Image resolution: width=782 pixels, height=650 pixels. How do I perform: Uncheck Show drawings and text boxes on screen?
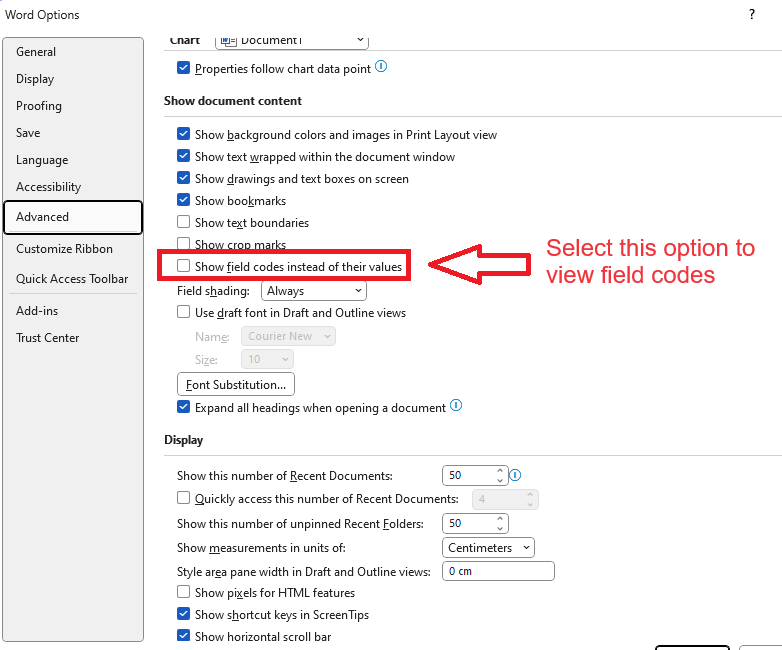(184, 178)
